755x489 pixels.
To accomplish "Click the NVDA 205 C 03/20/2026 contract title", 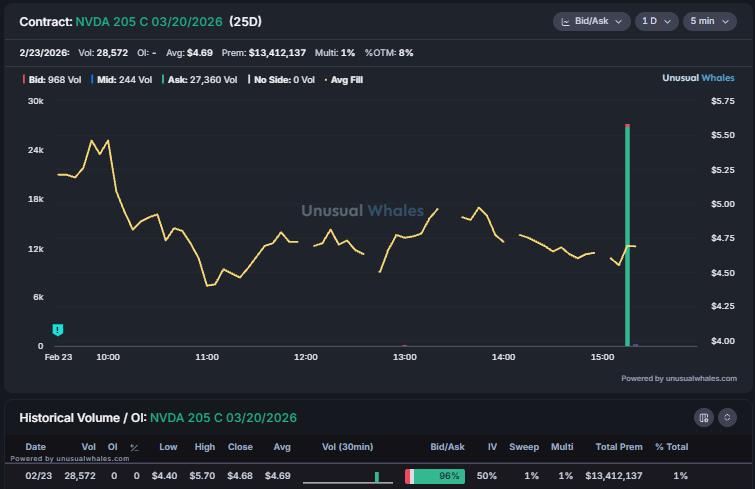I will 149,22.
